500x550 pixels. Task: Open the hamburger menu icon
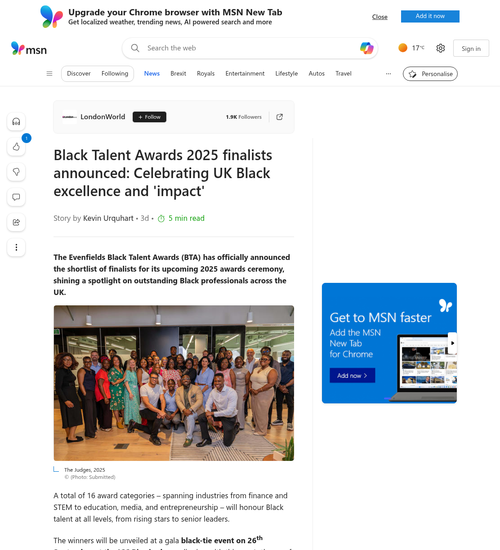pos(49,74)
